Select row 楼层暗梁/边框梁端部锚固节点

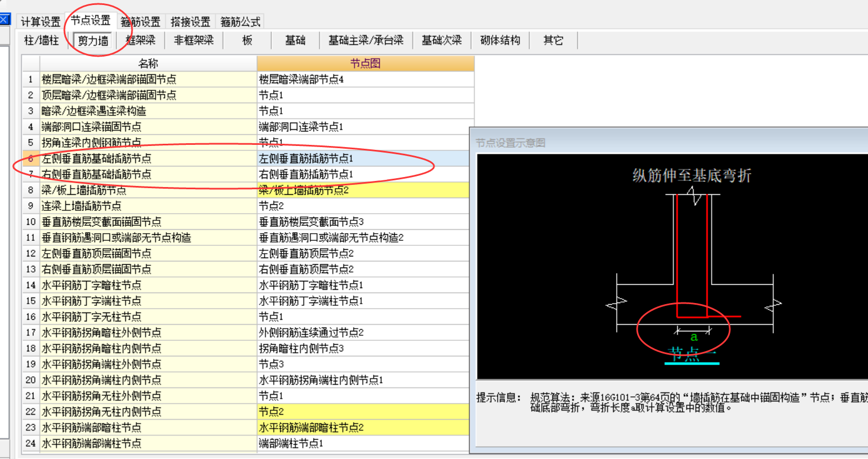click(x=148, y=79)
